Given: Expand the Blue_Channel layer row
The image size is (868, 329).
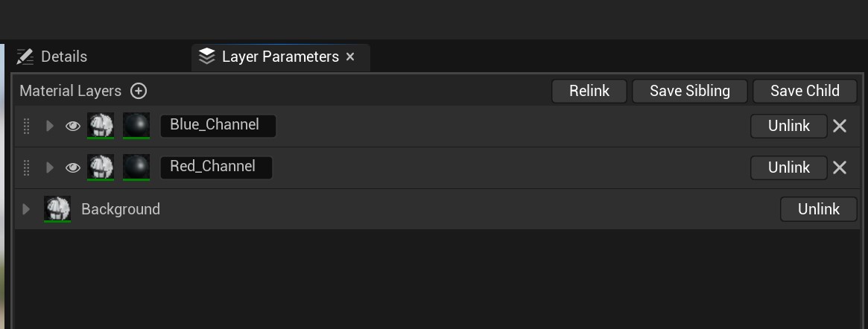Looking at the screenshot, I should point(49,126).
